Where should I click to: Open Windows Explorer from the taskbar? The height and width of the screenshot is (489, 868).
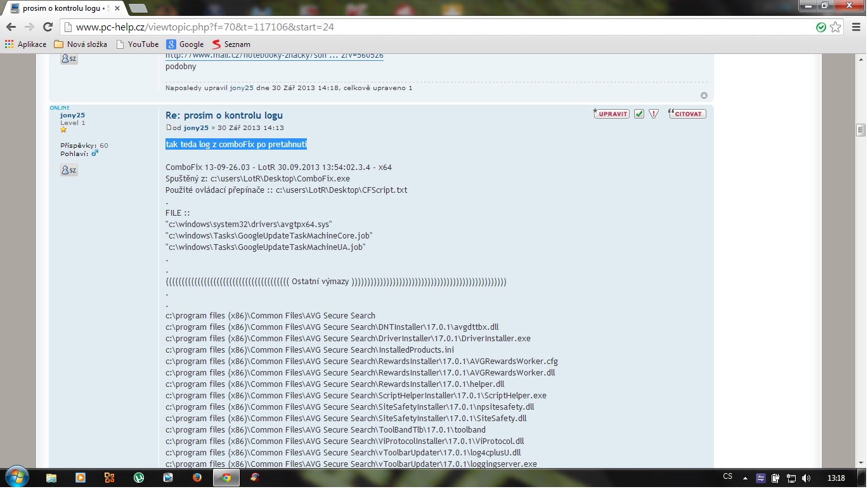(51, 478)
